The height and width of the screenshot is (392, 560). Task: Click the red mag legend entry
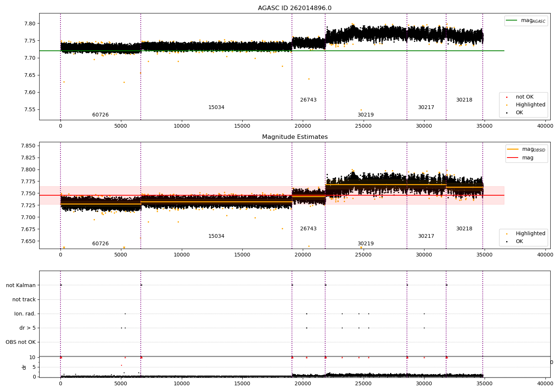point(520,158)
